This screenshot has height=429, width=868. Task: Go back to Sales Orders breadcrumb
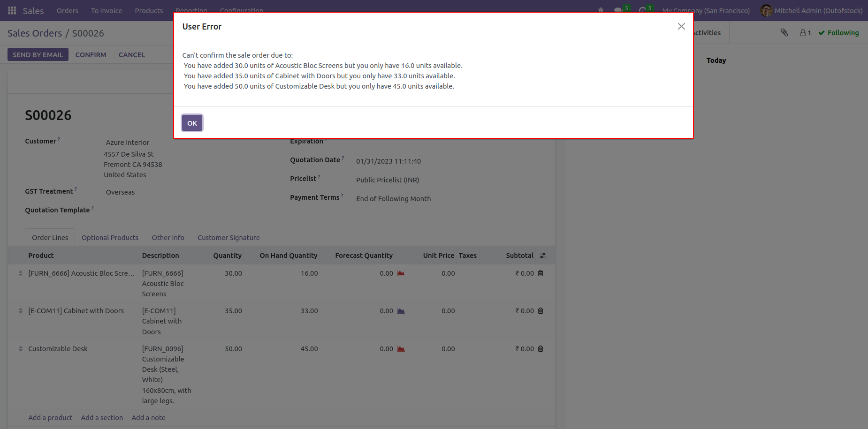point(35,33)
